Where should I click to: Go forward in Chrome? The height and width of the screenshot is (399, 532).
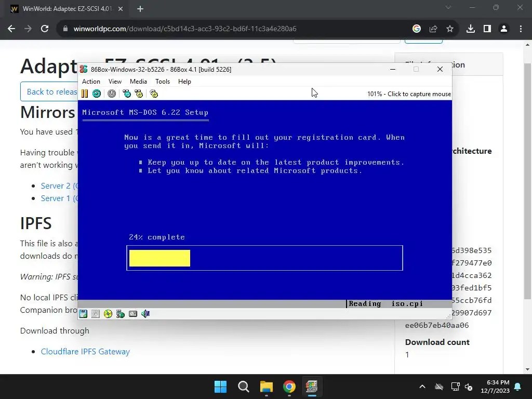28,29
